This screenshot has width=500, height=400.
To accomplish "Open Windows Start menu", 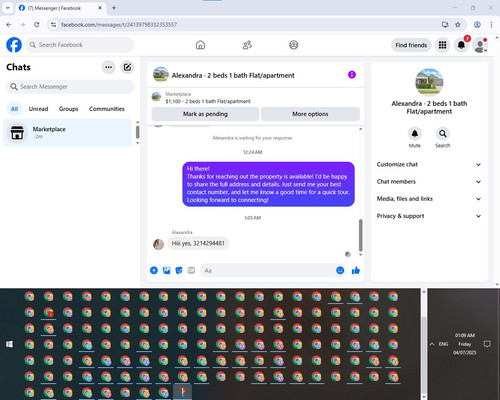I will (9, 344).
